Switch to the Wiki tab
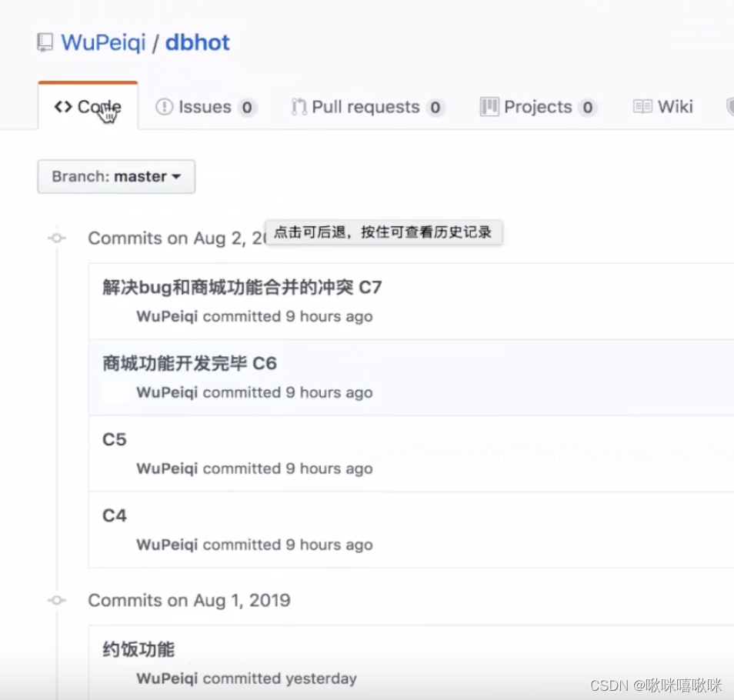734x700 pixels. click(662, 107)
